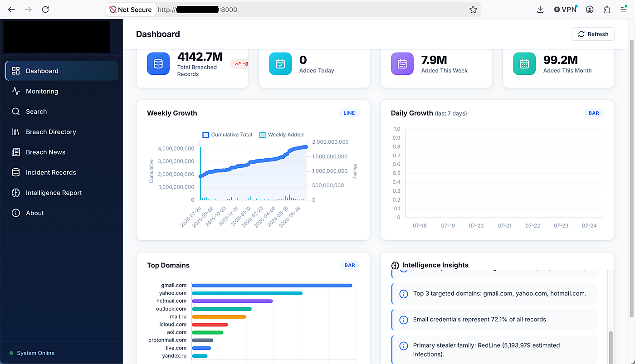Viewport: 635px width, 364px height.
Task: Toggle the Cumulative Total legend box
Action: [x=205, y=135]
